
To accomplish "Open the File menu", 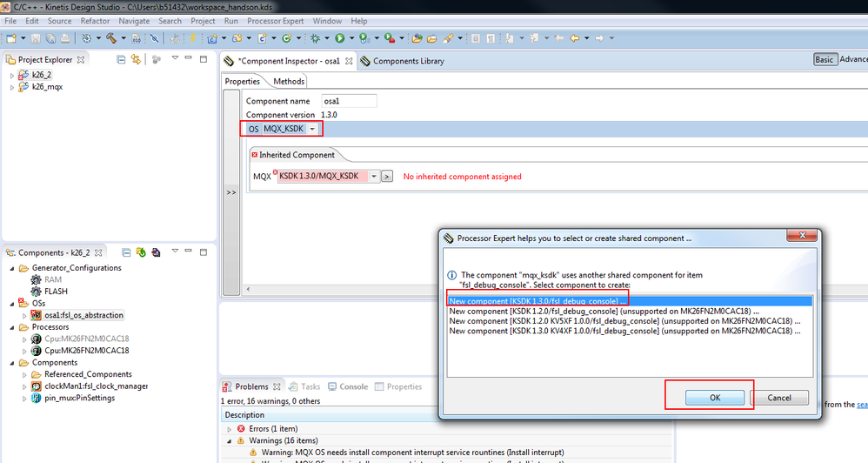I will click(x=10, y=21).
